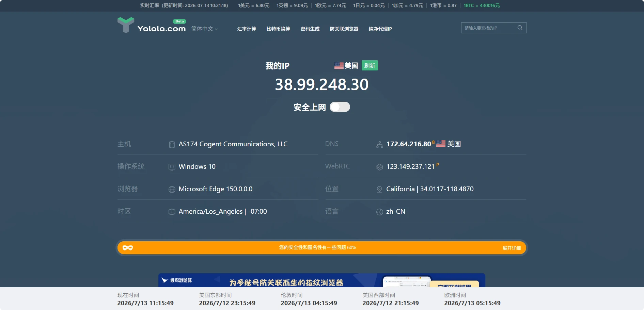This screenshot has height=310, width=644.
Task: Click the IP address 38.99.248.30
Action: (x=321, y=84)
